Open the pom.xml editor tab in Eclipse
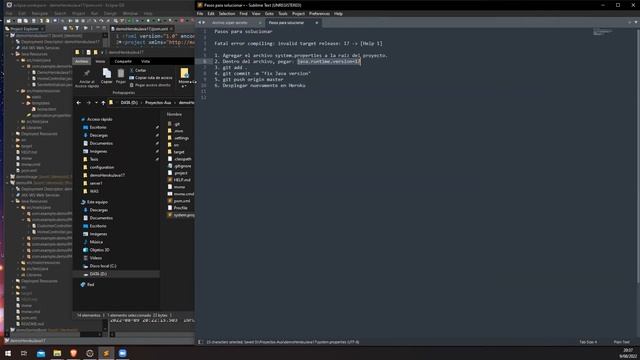 click(x=142, y=29)
